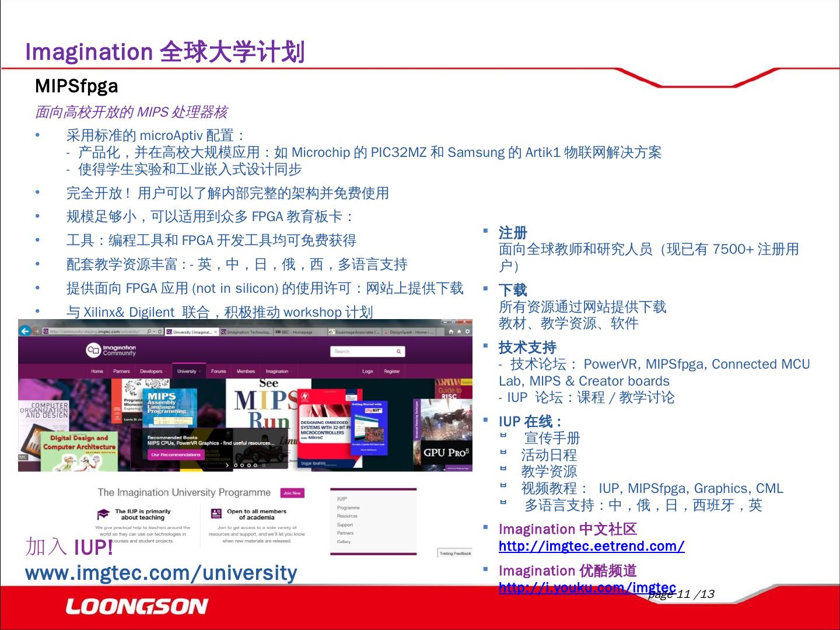Switch to the University | Imaginat... browser tab
This screenshot has height=630, width=840.
click(x=192, y=332)
